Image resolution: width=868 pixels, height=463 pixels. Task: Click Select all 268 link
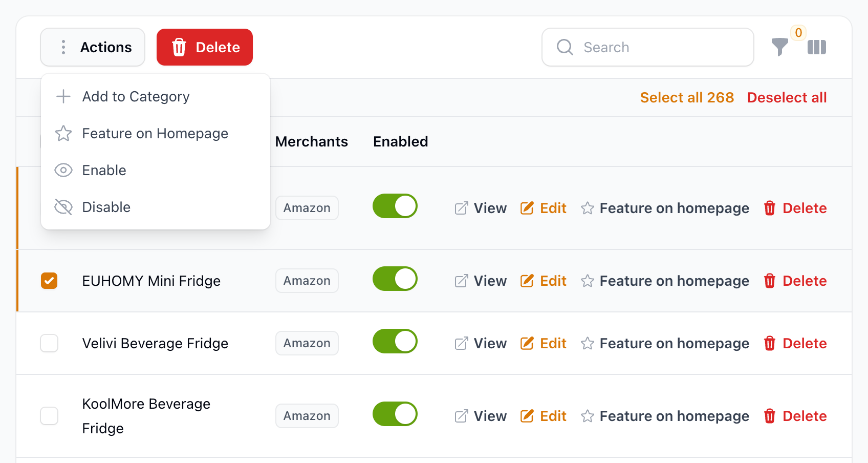687,97
